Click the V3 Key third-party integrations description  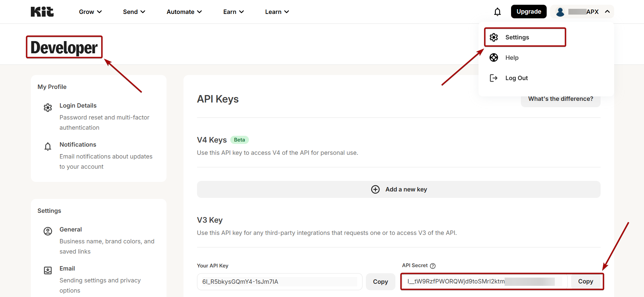click(x=327, y=233)
